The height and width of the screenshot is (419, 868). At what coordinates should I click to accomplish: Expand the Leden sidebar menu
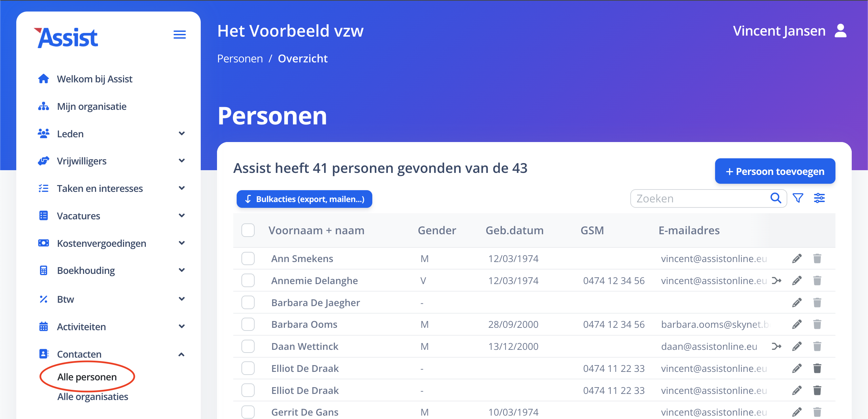[x=181, y=134]
